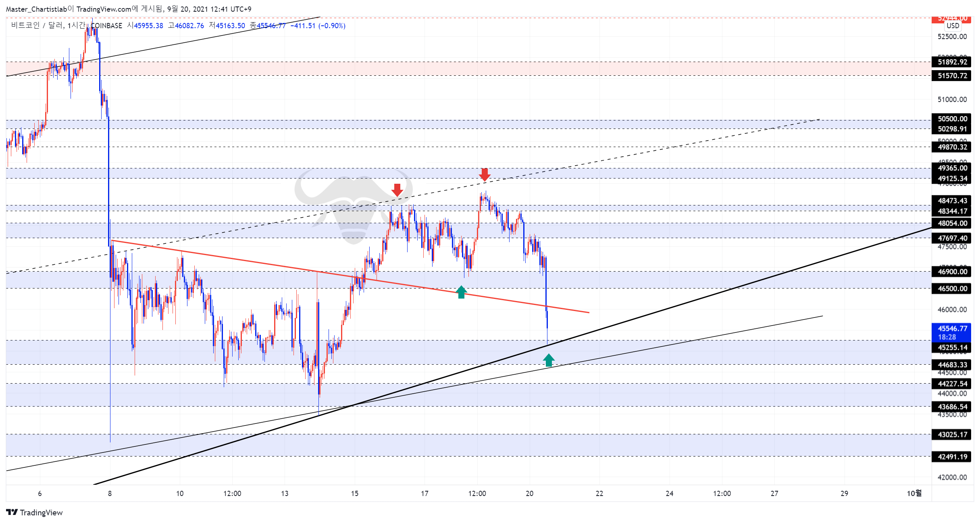Click the 42000.00 price axis tick
Image resolution: width=980 pixels, height=523 pixels.
tap(952, 477)
